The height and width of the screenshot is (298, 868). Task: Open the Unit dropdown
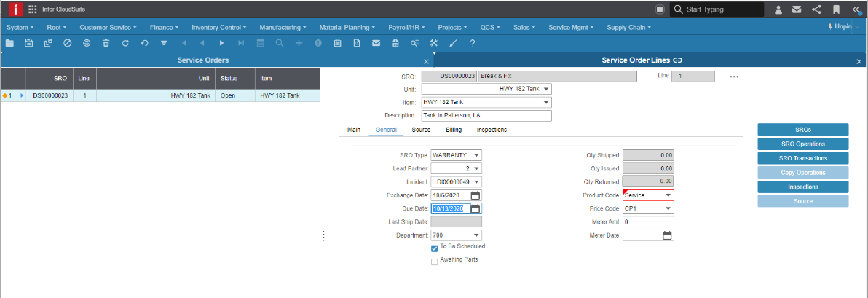[546, 89]
